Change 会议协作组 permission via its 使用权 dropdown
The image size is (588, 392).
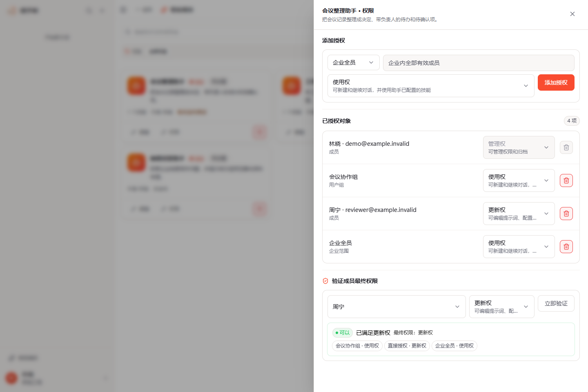point(519,180)
